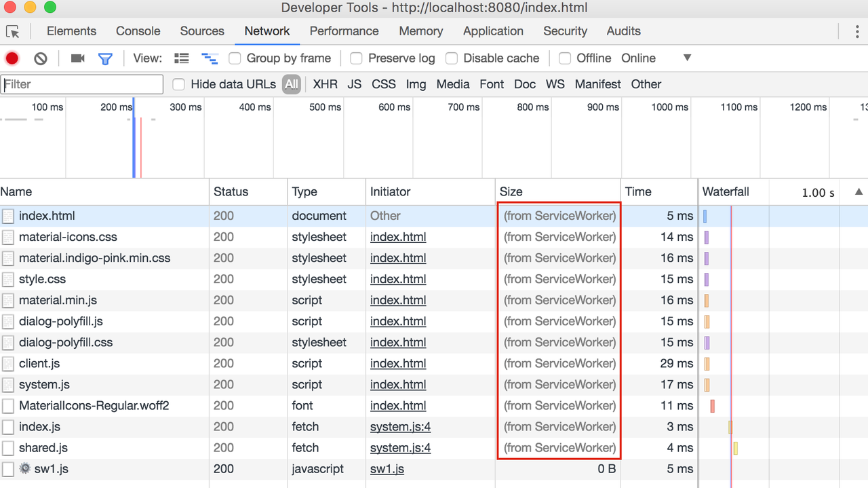Open index.html initiator link for client.js

[x=398, y=364]
